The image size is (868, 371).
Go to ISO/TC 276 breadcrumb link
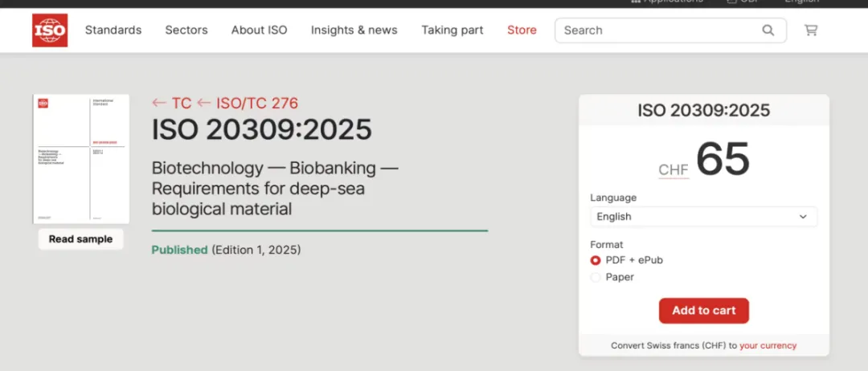tap(248, 104)
